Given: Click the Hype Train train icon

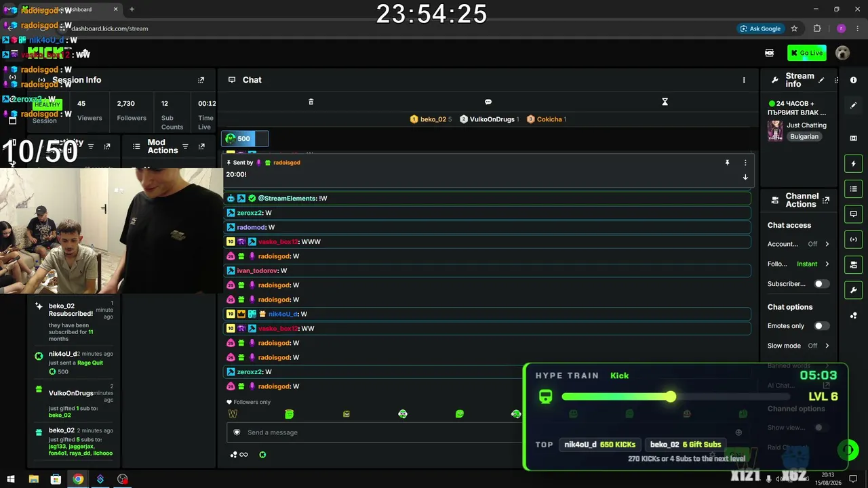Looking at the screenshot, I should pyautogui.click(x=545, y=396).
